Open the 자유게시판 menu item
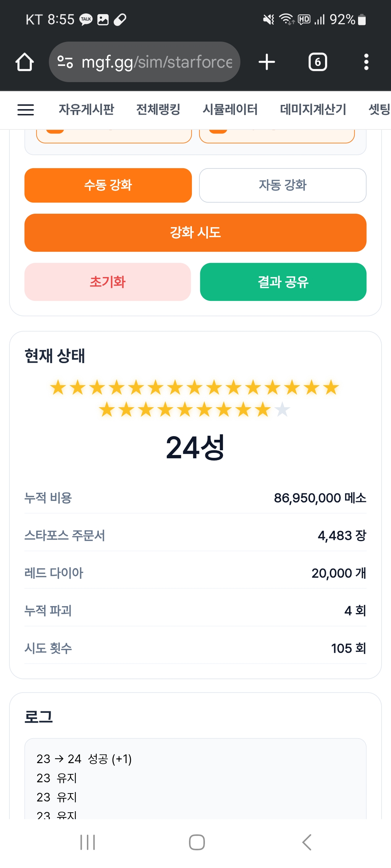This screenshot has width=391, height=868. [x=86, y=109]
